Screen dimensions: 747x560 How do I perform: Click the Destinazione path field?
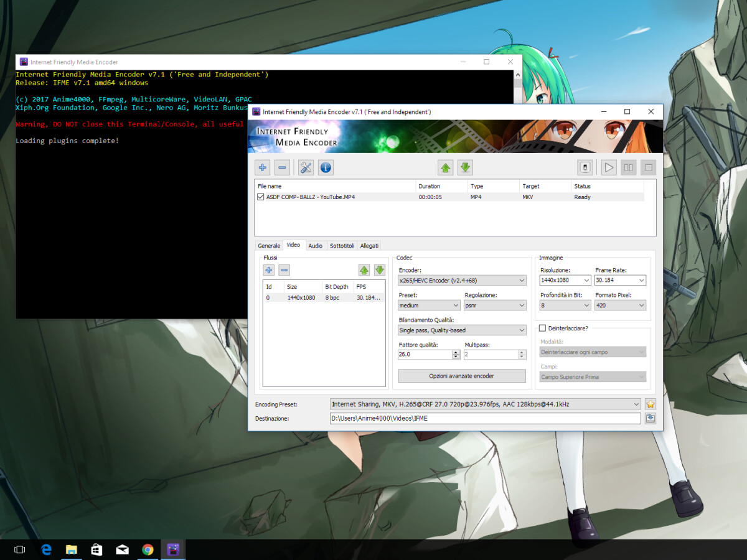(x=486, y=418)
